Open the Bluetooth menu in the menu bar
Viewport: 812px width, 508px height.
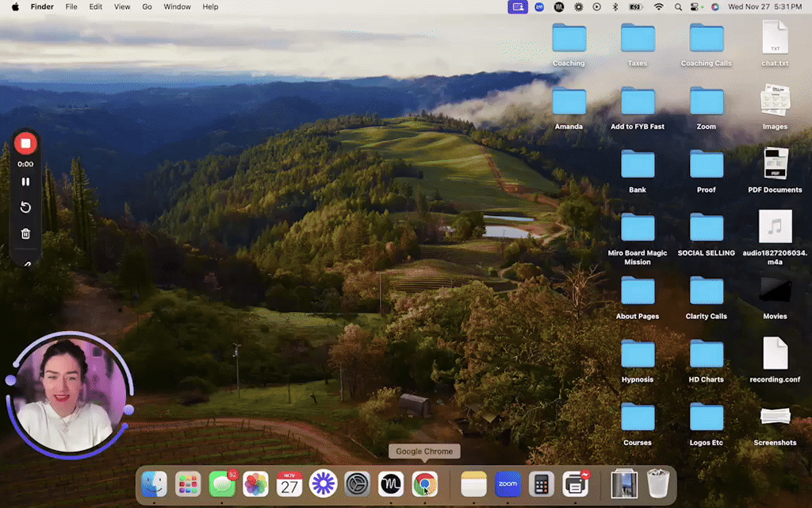[x=615, y=6]
